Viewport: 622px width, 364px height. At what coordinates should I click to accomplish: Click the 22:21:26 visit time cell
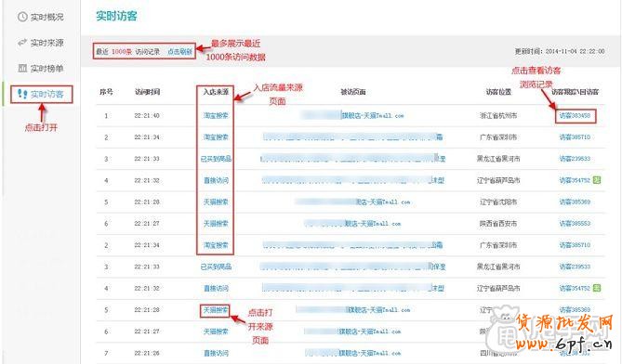point(147,353)
